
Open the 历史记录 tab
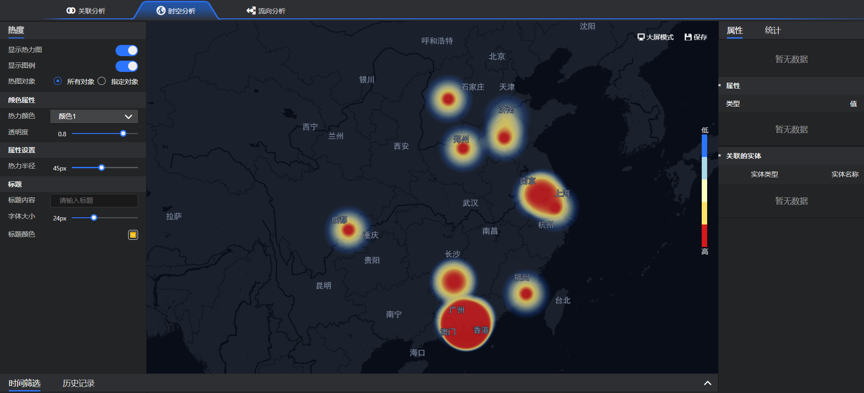(78, 383)
